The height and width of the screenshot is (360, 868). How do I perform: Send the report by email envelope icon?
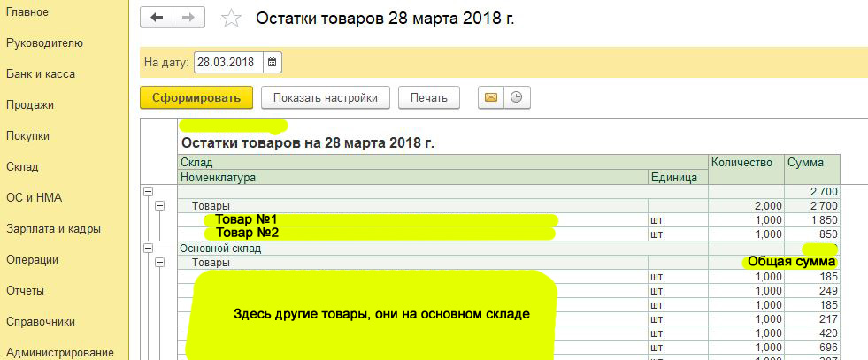pos(491,98)
